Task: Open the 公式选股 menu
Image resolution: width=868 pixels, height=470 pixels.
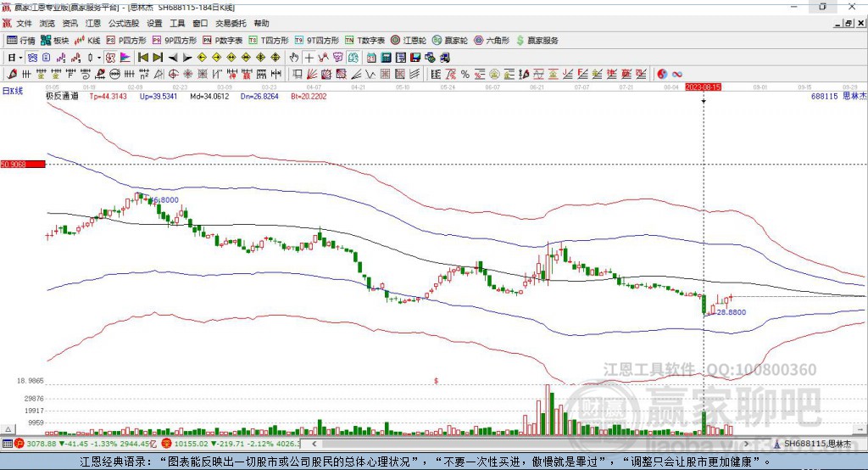Action: pyautogui.click(x=124, y=23)
